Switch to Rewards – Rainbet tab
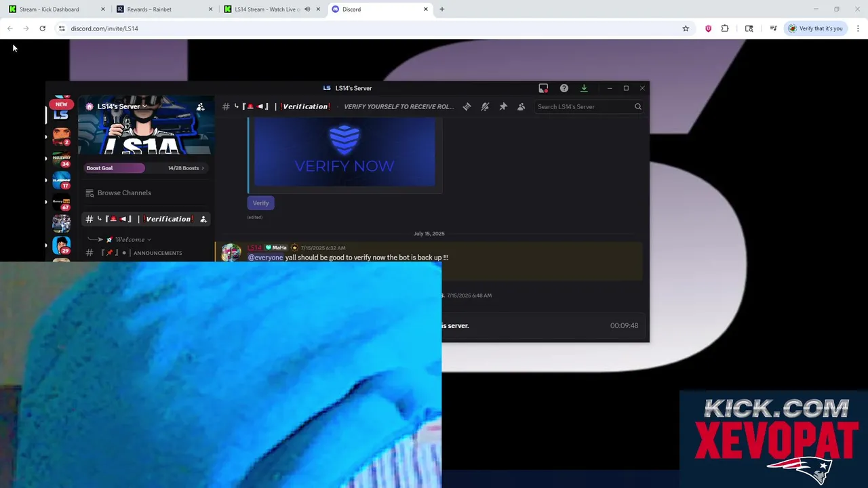Image resolution: width=868 pixels, height=488 pixels. click(x=163, y=9)
